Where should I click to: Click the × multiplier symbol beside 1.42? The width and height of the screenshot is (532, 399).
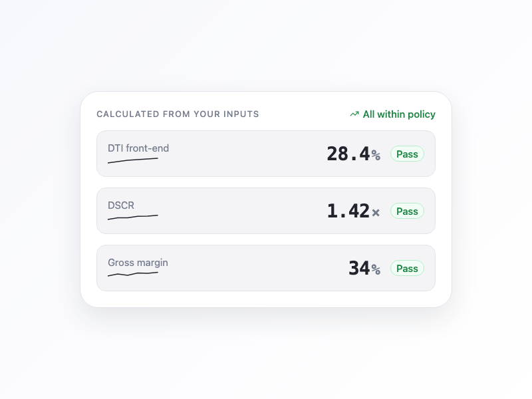click(376, 212)
